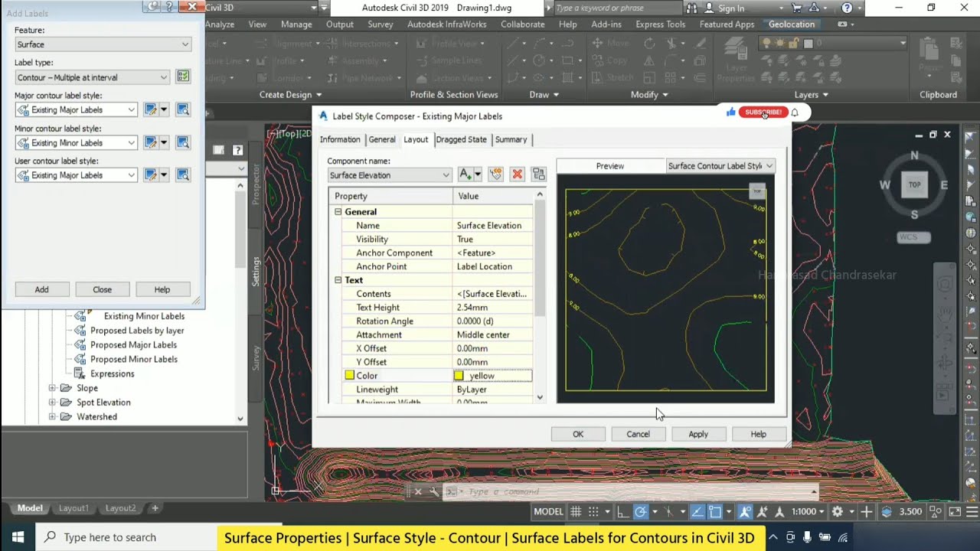Open component draw order icon
The image size is (980, 551).
click(x=538, y=174)
